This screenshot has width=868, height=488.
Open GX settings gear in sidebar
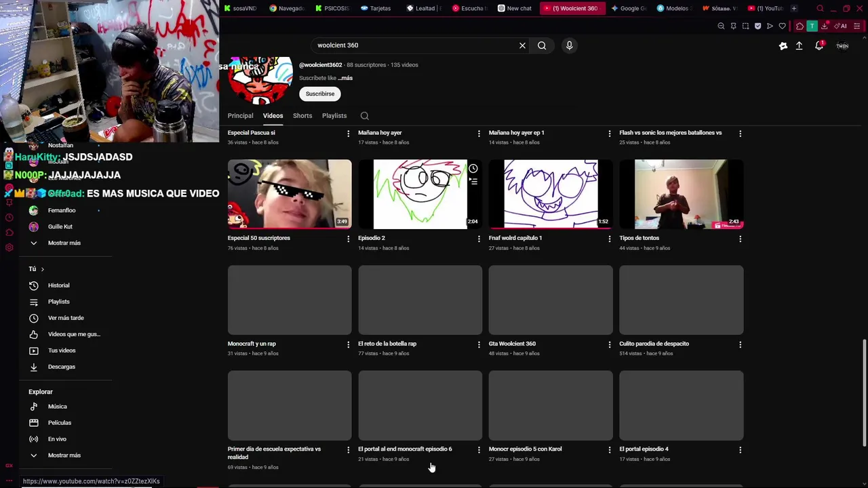[9, 247]
